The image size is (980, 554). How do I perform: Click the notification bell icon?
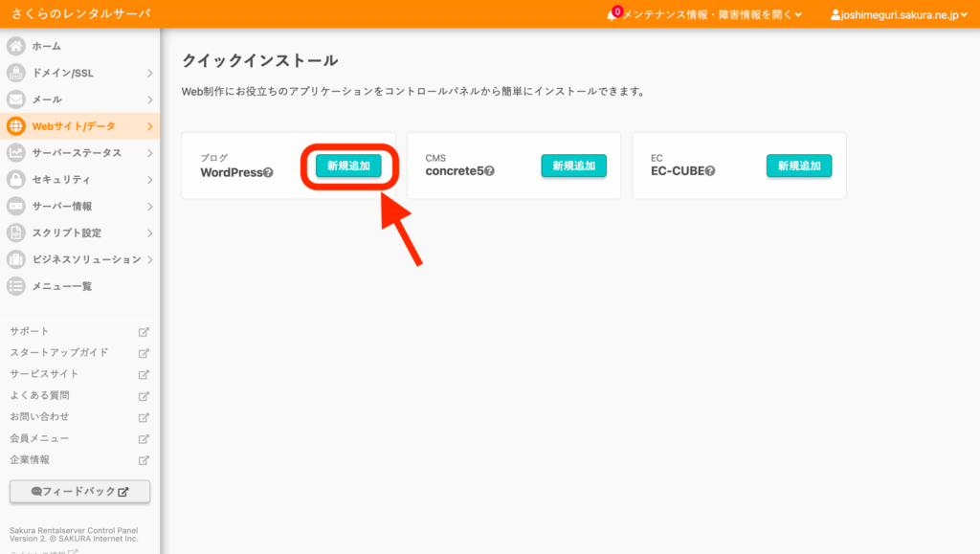point(612,15)
